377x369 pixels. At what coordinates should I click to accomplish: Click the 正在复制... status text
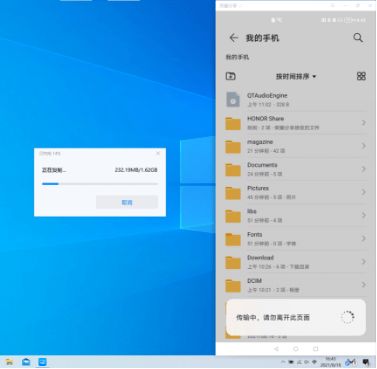54,170
